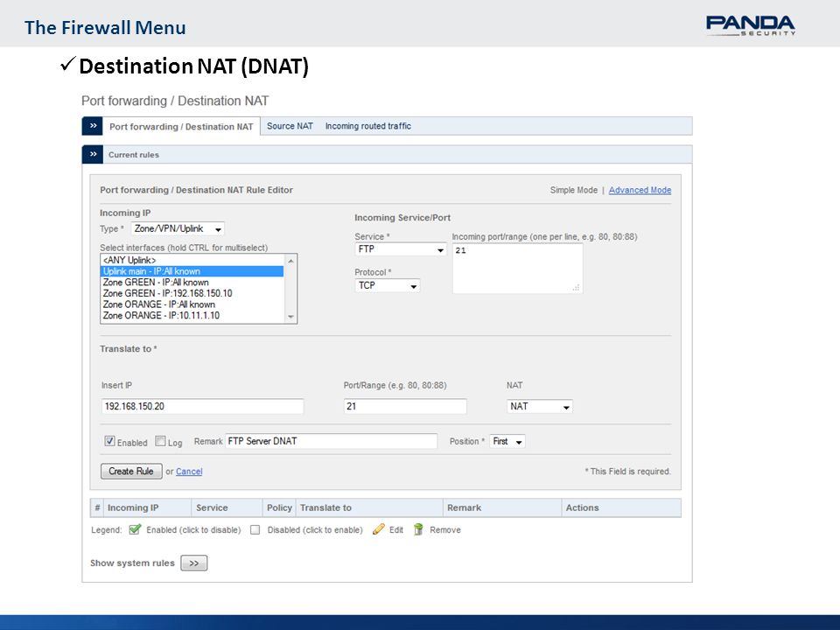Select Zone ORANGE - IP:10.11.1.10 interface
This screenshot has width=840, height=630.
coord(192,316)
